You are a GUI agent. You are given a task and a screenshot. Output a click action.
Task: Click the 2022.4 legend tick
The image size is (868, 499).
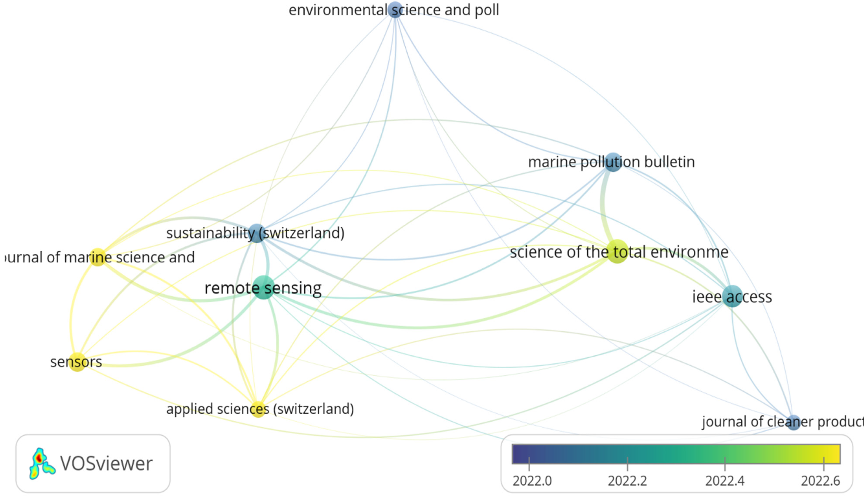click(725, 464)
